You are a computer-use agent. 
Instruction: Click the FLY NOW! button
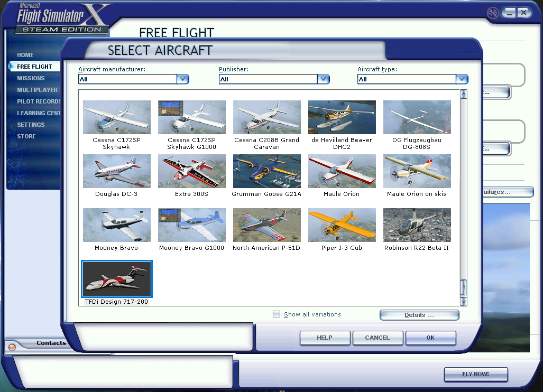click(x=476, y=375)
